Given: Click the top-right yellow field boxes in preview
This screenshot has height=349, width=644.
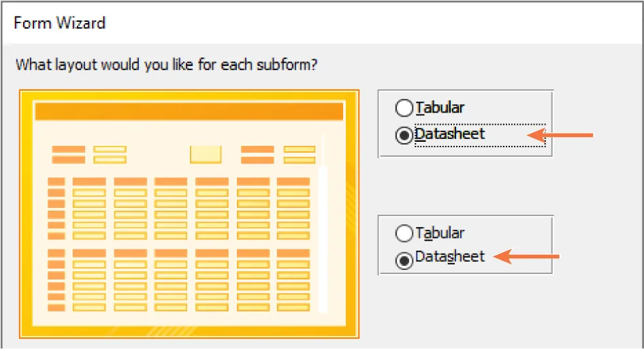Looking at the screenshot, I should click(x=299, y=154).
